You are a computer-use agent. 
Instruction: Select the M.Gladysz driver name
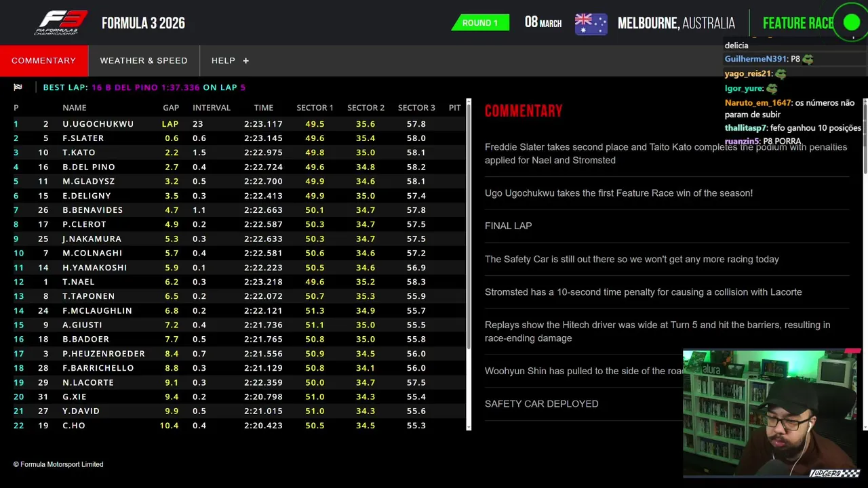pos(89,181)
